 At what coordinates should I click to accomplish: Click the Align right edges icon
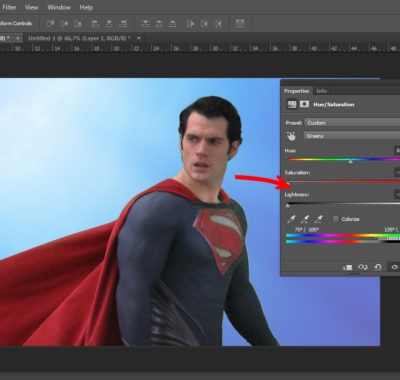point(123,24)
